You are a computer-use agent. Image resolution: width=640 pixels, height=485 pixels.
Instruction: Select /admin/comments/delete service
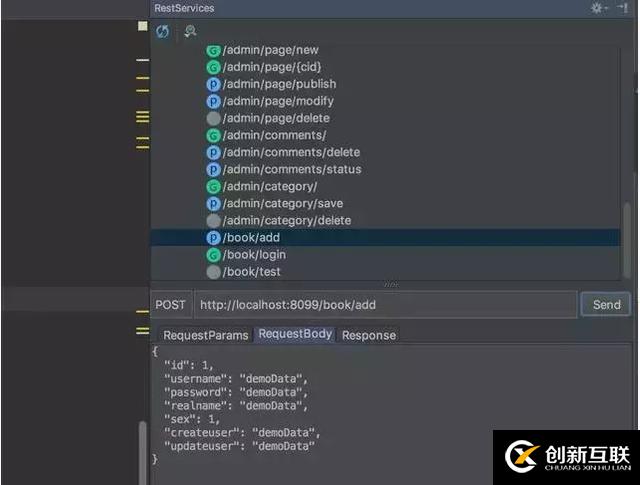[x=291, y=153]
